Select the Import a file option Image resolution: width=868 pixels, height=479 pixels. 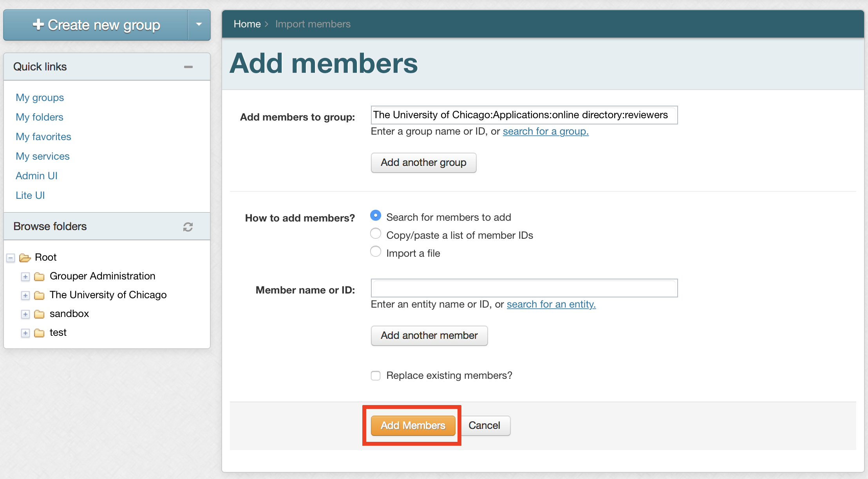(375, 251)
